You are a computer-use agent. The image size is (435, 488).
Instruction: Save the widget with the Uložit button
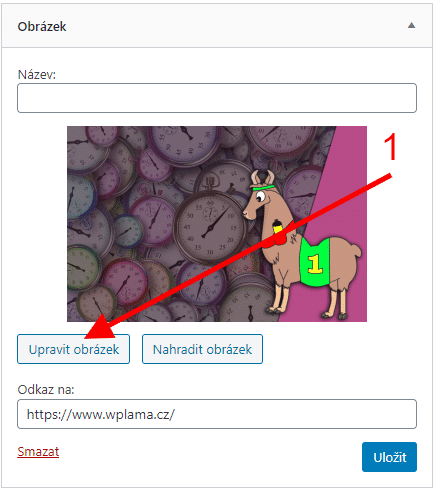point(389,457)
